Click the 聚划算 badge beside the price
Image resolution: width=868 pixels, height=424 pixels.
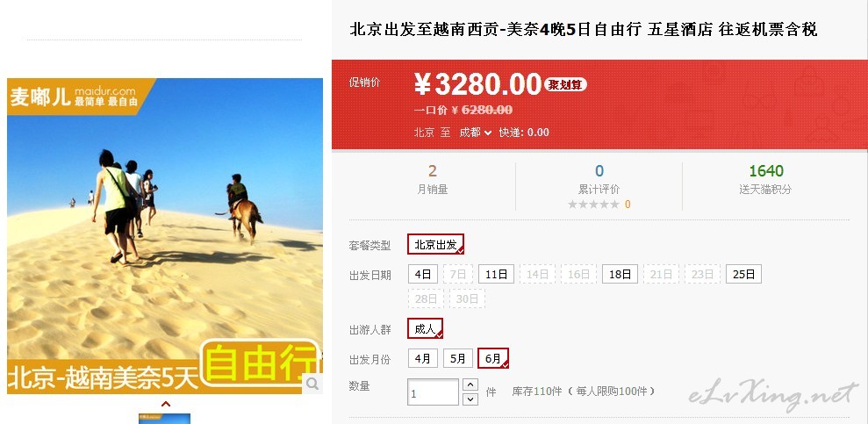coord(565,84)
